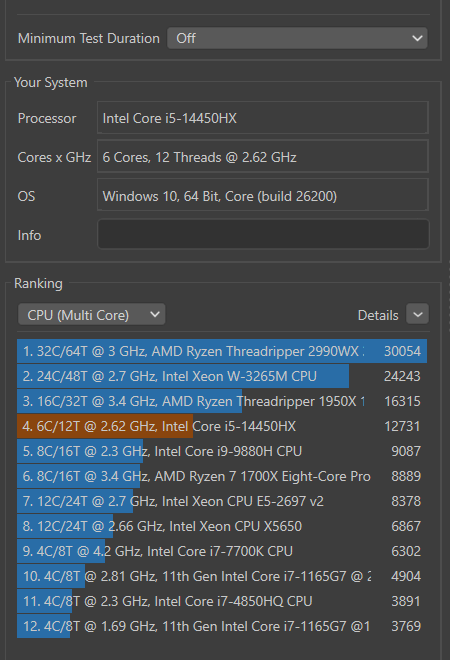Select the Core i9-9880H ranking entry
Screen dimensions: 450x660
(222, 451)
